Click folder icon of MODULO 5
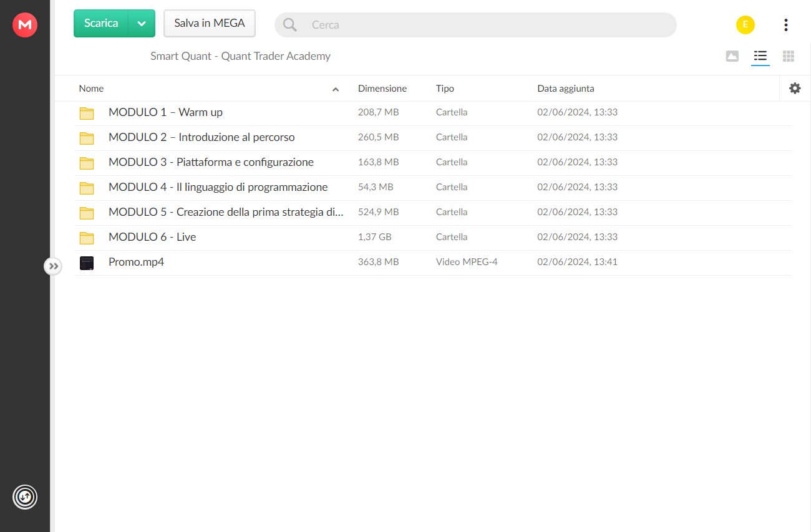The height and width of the screenshot is (532, 811). click(87, 213)
